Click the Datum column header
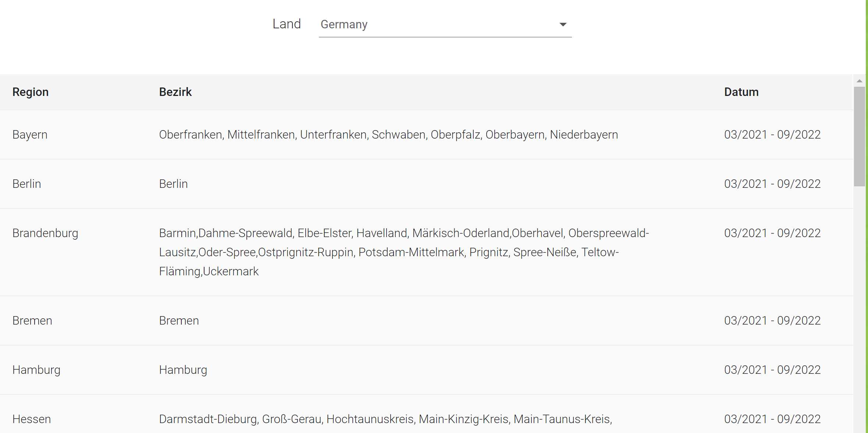Screen dimensions: 868x433 pos(741,92)
